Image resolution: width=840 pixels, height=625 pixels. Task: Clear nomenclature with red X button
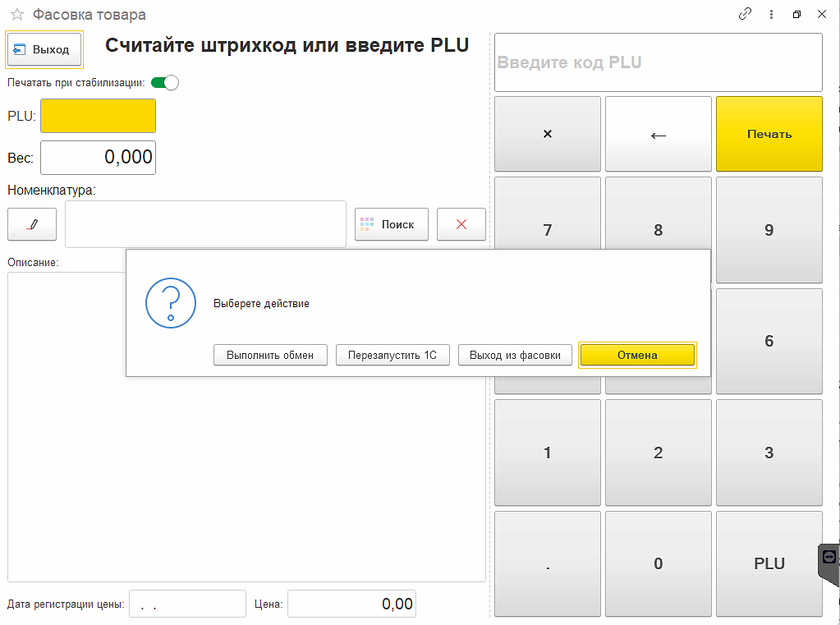(x=461, y=224)
